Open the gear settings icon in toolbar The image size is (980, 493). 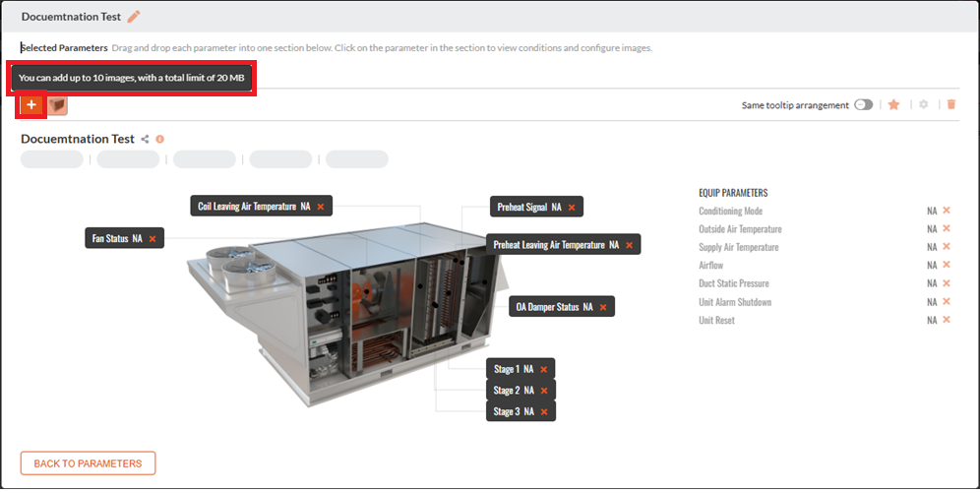coord(923,104)
